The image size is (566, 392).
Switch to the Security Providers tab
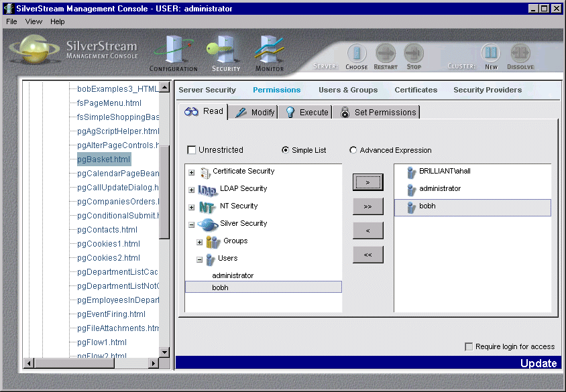pyautogui.click(x=488, y=90)
